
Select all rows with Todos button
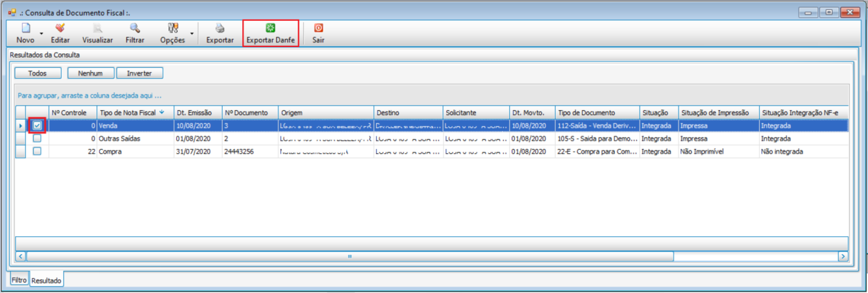pyautogui.click(x=37, y=73)
